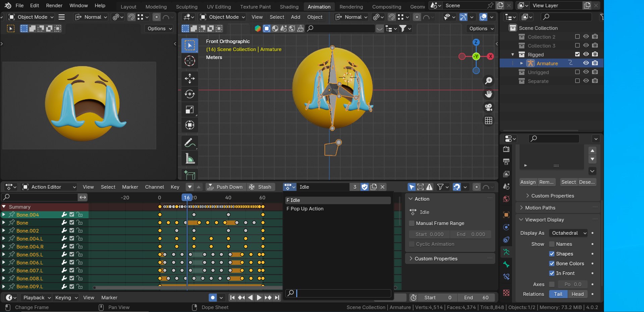Create new action copy icon
Image resolution: width=644 pixels, height=312 pixels.
click(374, 187)
